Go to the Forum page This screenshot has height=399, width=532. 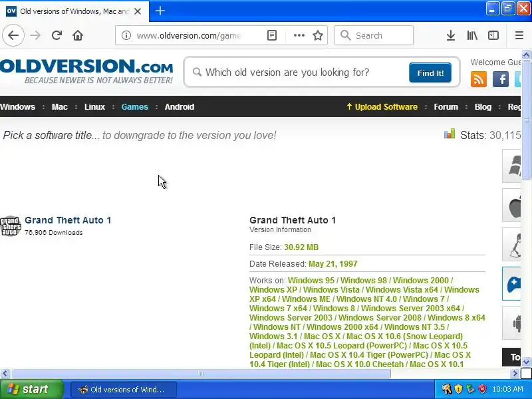click(x=446, y=106)
